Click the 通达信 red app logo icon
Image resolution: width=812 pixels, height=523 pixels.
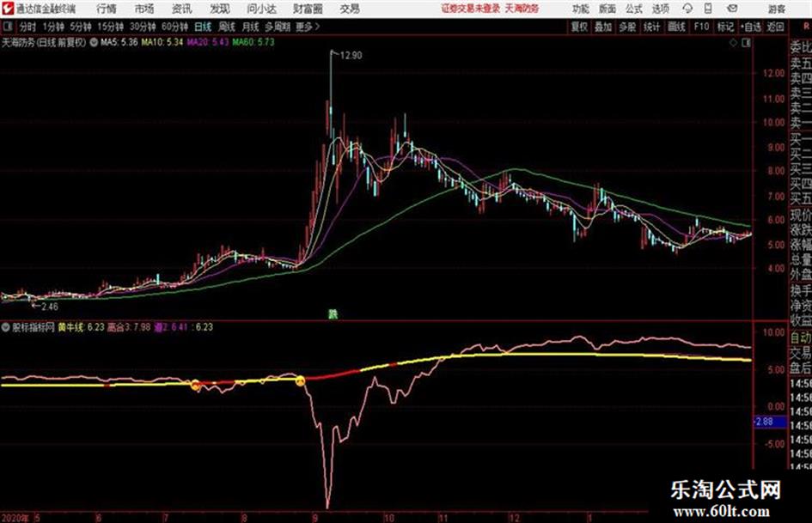(x=8, y=9)
